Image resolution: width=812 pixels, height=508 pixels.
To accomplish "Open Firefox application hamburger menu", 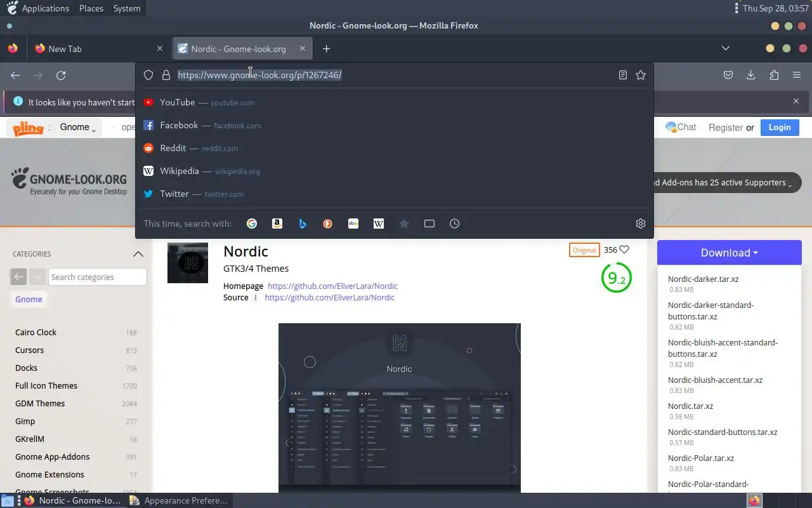I will point(797,75).
